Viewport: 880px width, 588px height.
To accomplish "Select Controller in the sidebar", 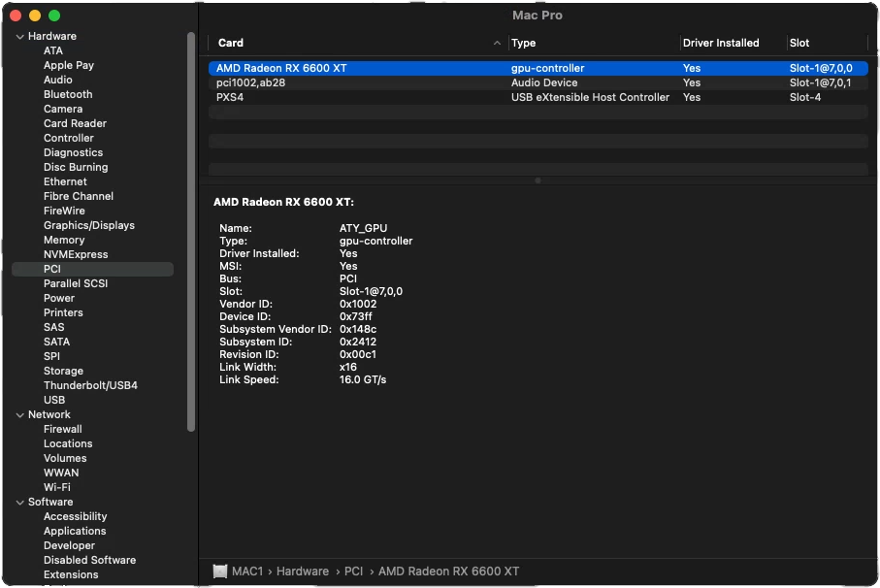I will click(x=69, y=138).
